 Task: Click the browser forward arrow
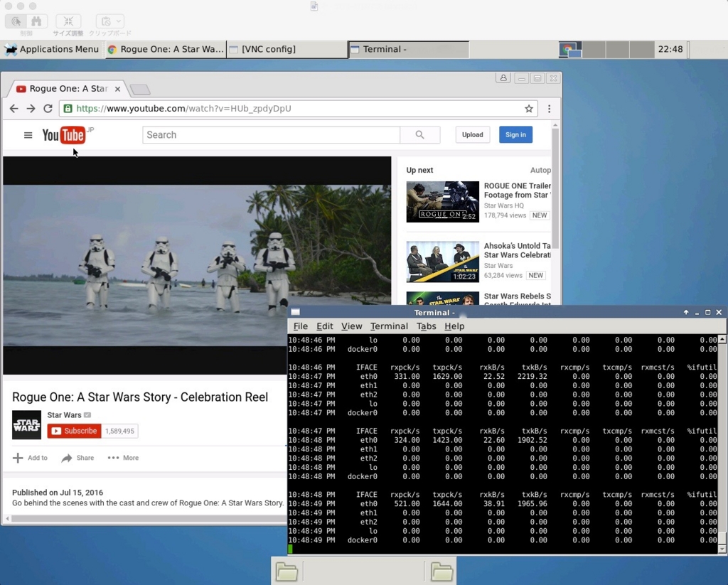(x=31, y=109)
